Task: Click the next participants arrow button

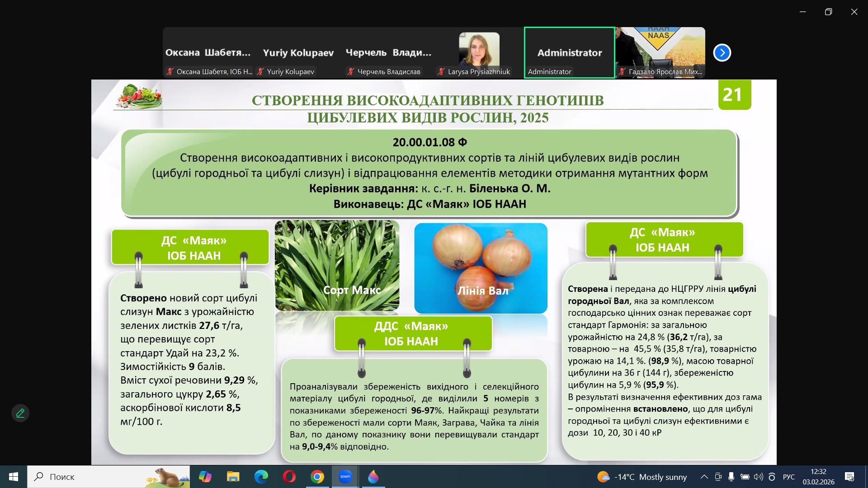Action: 722,53
